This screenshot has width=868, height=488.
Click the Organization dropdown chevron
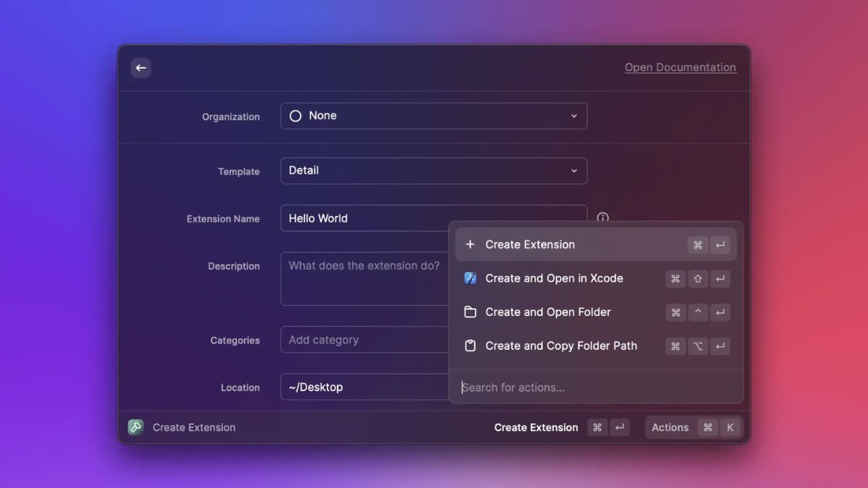(x=574, y=116)
